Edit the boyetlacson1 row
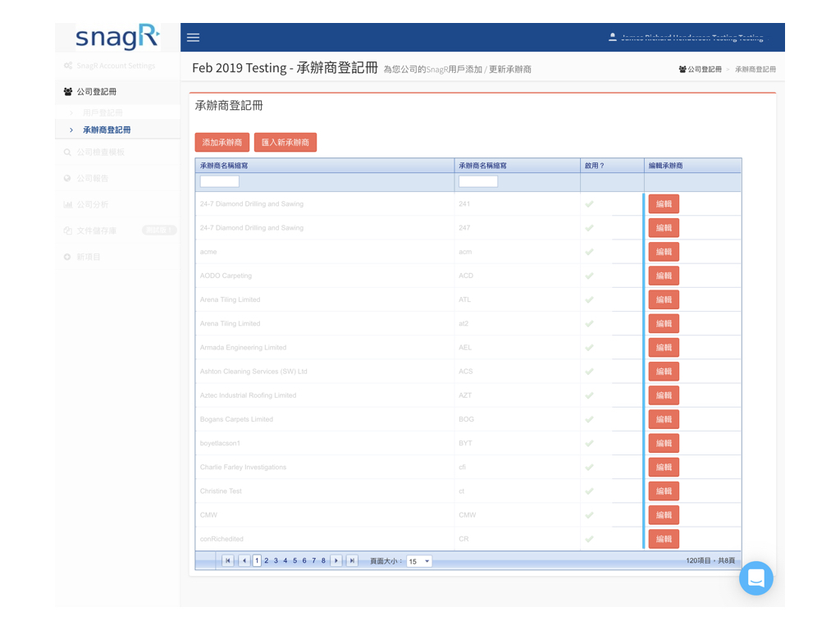This screenshot has width=840, height=630. point(664,444)
